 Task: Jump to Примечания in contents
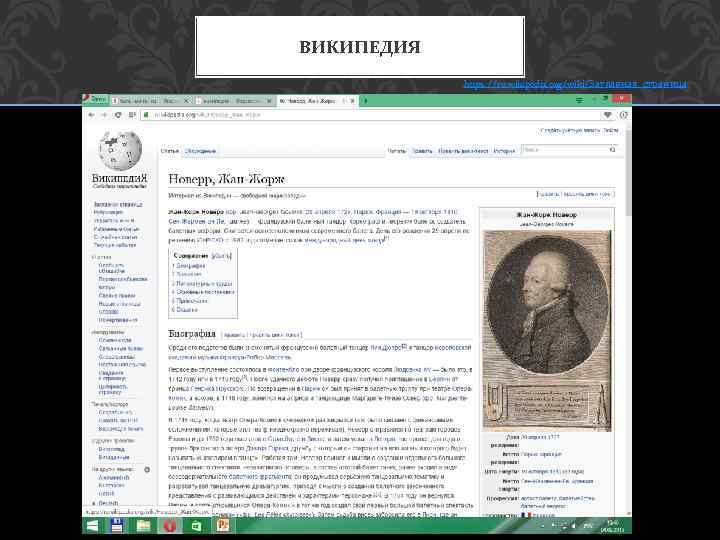pyautogui.click(x=192, y=301)
